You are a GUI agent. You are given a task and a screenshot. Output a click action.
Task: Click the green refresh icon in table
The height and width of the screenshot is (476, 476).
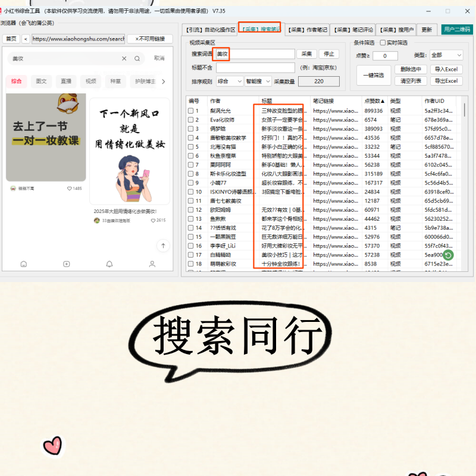point(449,255)
